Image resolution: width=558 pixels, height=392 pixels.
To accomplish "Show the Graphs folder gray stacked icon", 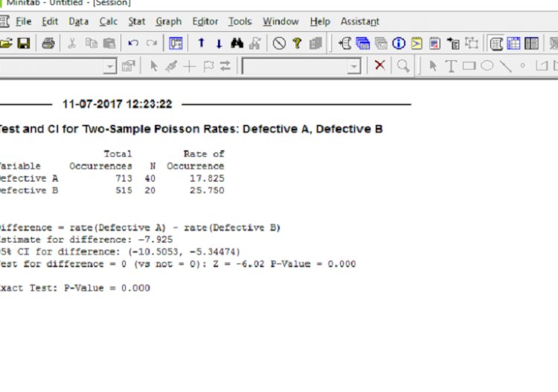I will pyautogui.click(x=381, y=43).
